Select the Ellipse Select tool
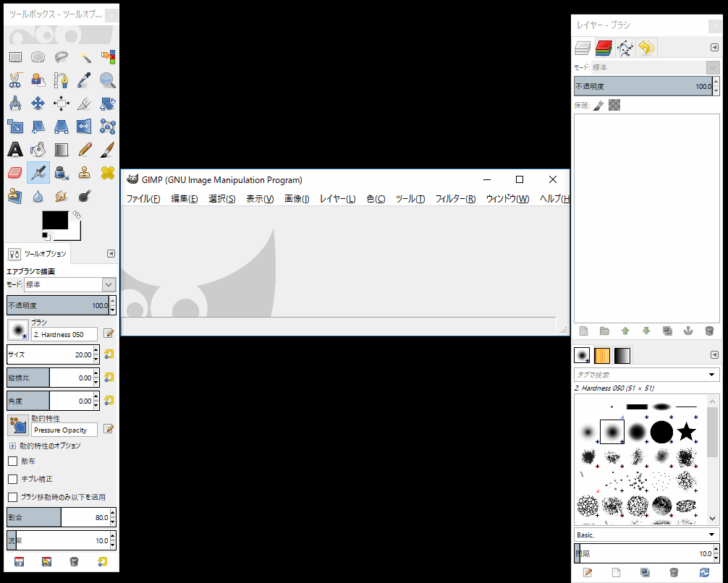728x583 pixels. 38,57
